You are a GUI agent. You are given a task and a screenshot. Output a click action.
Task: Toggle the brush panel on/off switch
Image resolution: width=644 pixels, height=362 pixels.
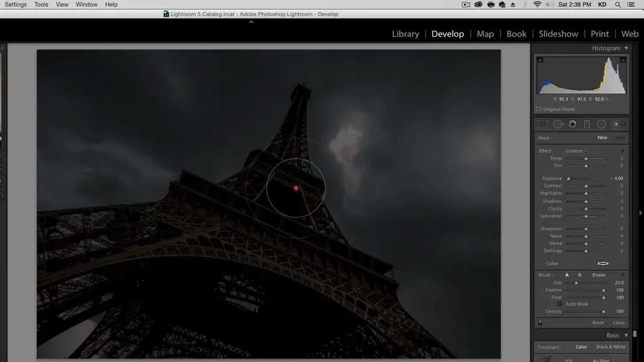(x=540, y=323)
